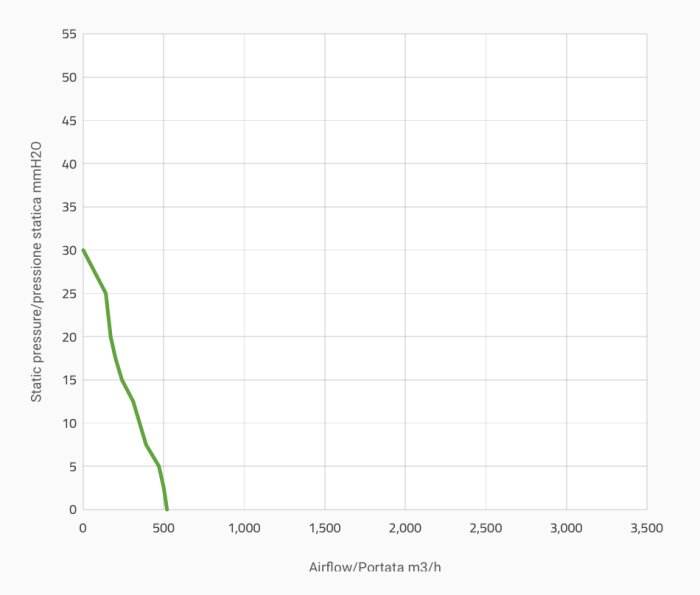Click the 45 pressure axis label
Image resolution: width=700 pixels, height=595 pixels.
point(69,121)
